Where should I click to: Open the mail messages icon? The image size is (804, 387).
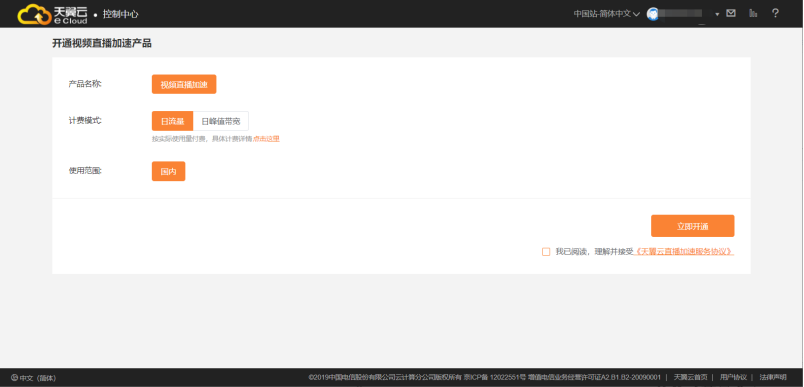point(731,13)
